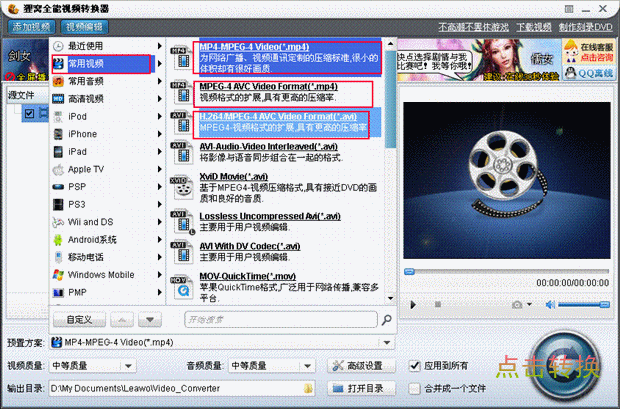Click the PMP player icon
The width and height of the screenshot is (620, 409).
click(58, 292)
